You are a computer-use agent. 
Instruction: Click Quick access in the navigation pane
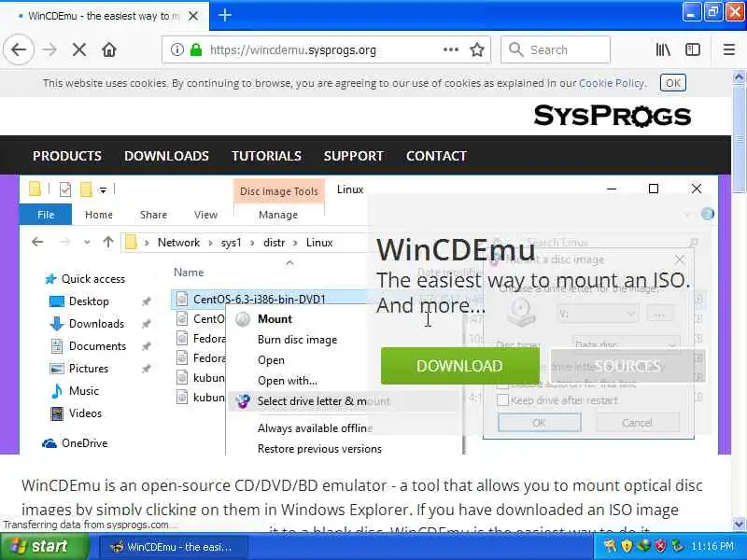pos(92,278)
